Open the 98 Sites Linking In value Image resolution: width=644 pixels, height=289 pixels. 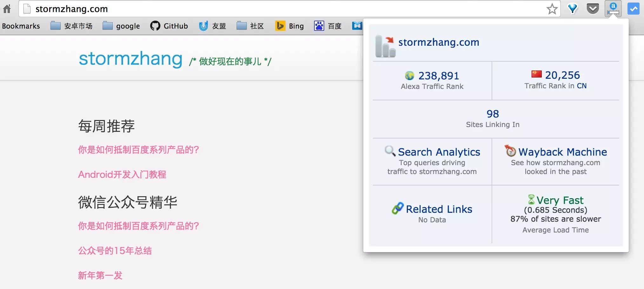click(x=493, y=114)
